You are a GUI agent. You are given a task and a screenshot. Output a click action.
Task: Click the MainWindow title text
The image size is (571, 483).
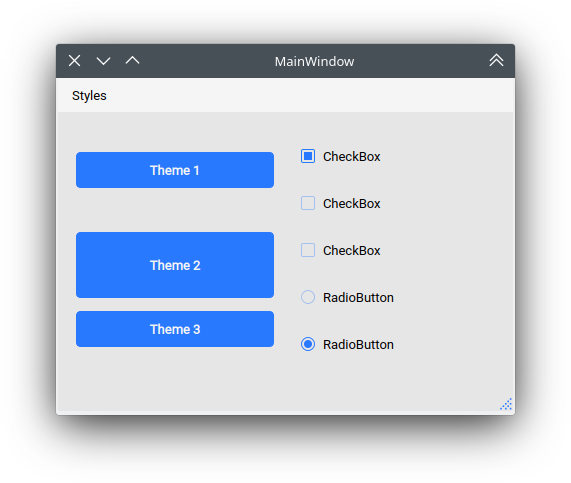[x=314, y=62]
